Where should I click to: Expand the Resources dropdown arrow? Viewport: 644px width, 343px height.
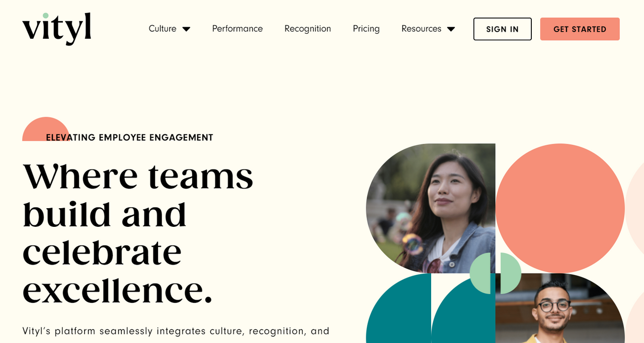451,29
